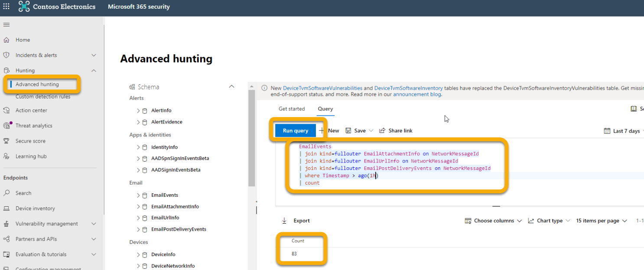Image resolution: width=644 pixels, height=270 pixels.
Task: Click the Device inventory laptop icon
Action: click(x=7, y=208)
